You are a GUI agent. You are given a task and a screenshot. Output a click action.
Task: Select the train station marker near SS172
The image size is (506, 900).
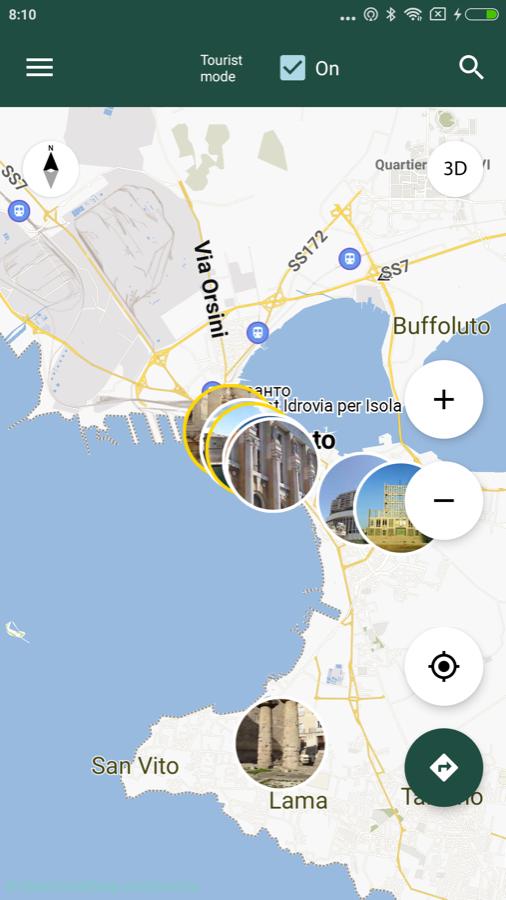[x=349, y=259]
